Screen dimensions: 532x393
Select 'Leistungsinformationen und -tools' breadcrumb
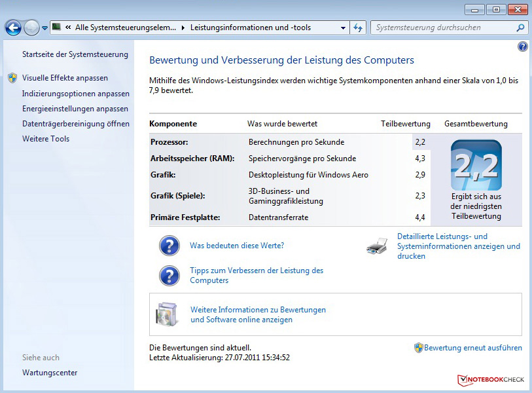click(251, 28)
